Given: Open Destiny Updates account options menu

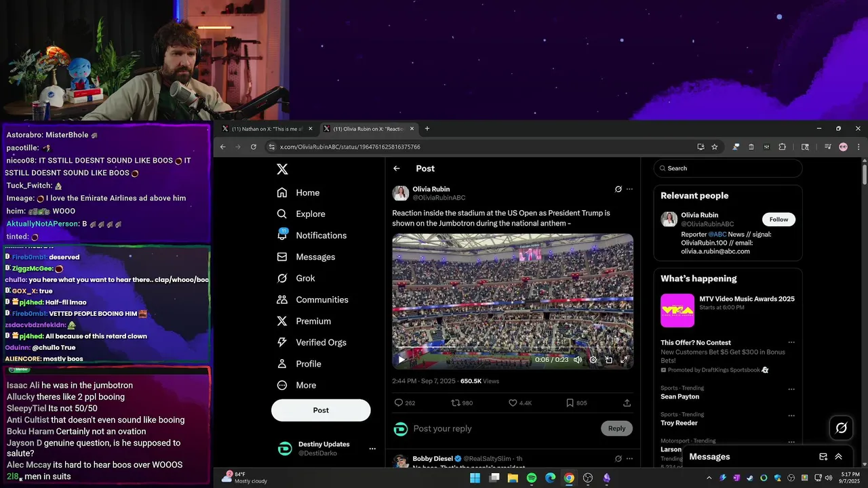Looking at the screenshot, I should 372,449.
